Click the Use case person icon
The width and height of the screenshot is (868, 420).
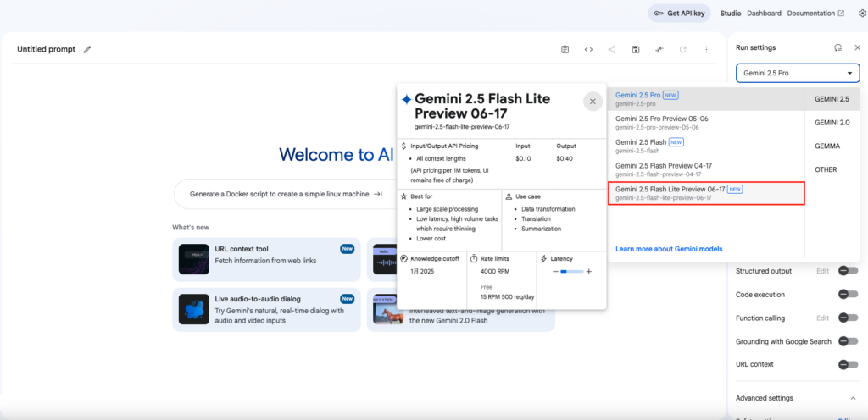point(509,196)
